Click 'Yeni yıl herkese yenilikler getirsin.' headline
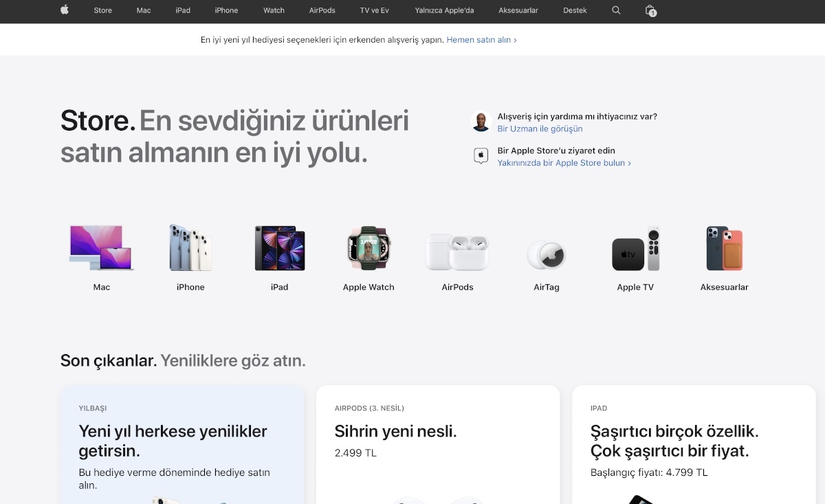 coord(173,441)
